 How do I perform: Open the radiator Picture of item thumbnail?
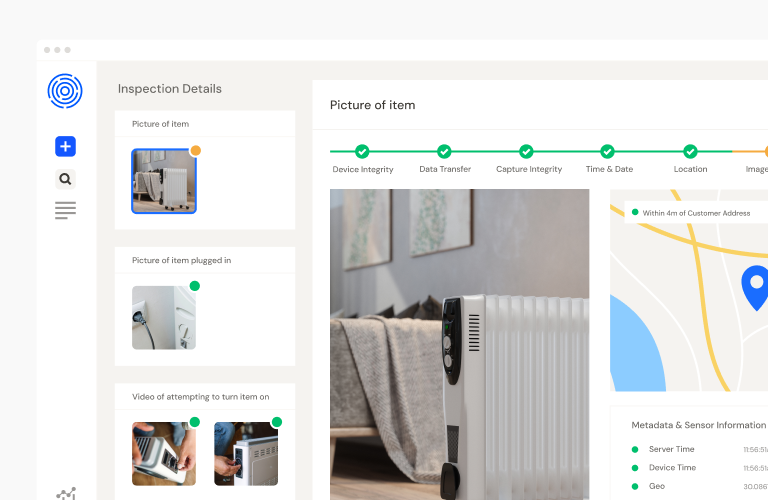click(164, 181)
